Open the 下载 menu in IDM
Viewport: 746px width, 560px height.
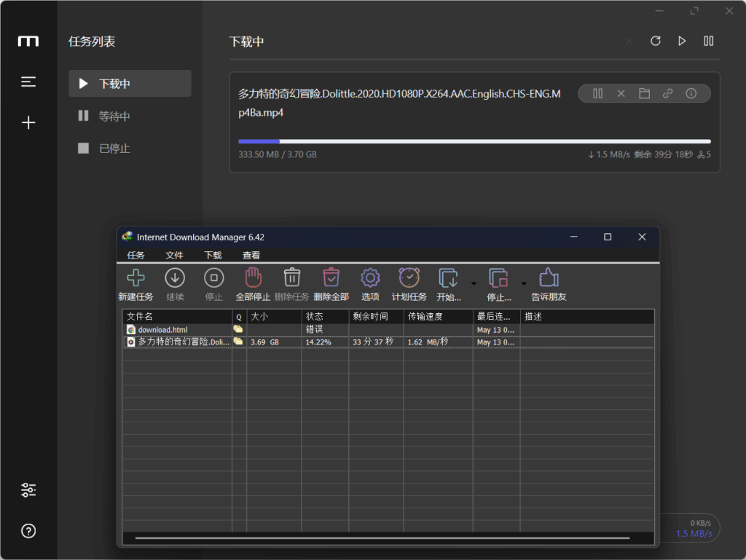pos(213,256)
